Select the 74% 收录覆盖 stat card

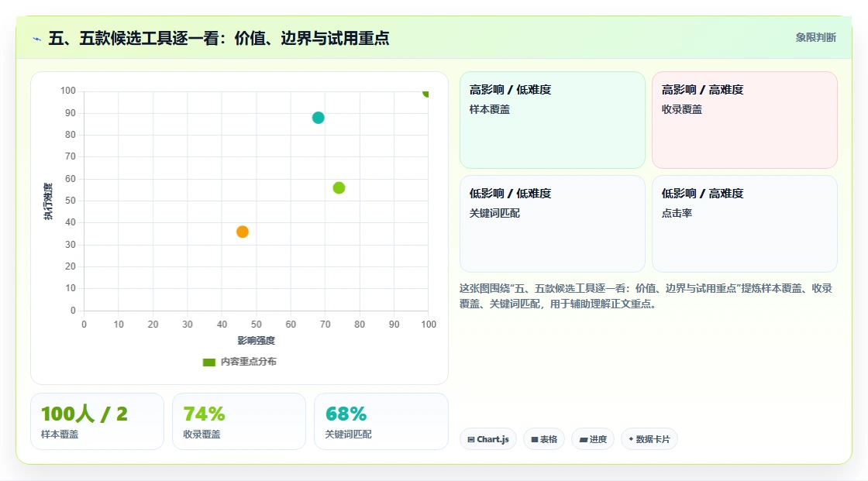pos(239,421)
